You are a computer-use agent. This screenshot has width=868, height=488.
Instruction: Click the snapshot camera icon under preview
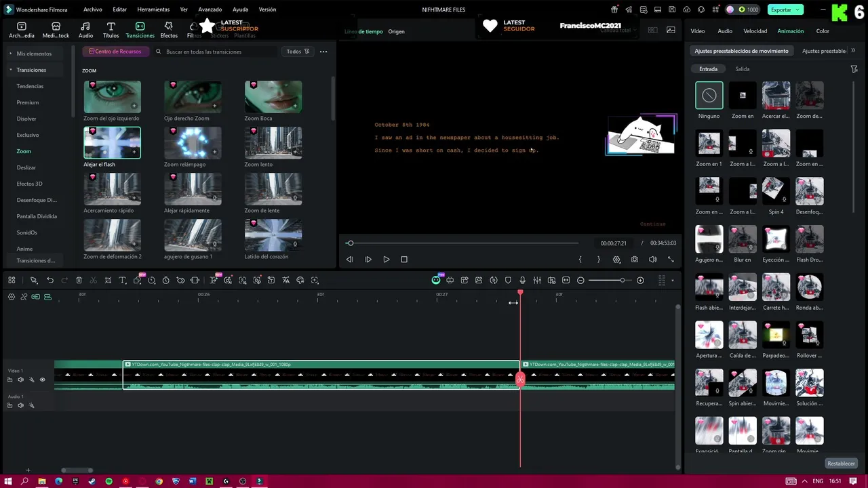[635, 260]
